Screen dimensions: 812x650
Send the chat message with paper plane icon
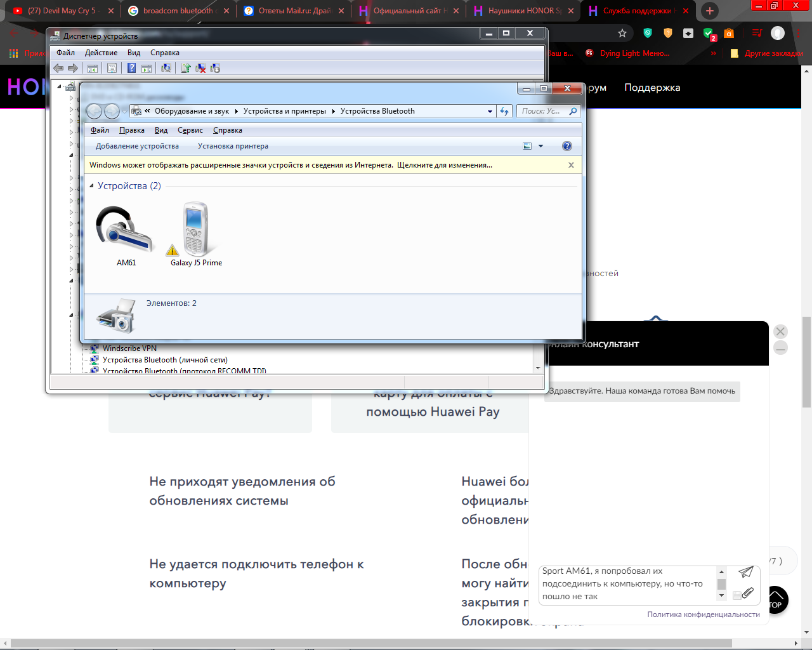[x=746, y=572]
